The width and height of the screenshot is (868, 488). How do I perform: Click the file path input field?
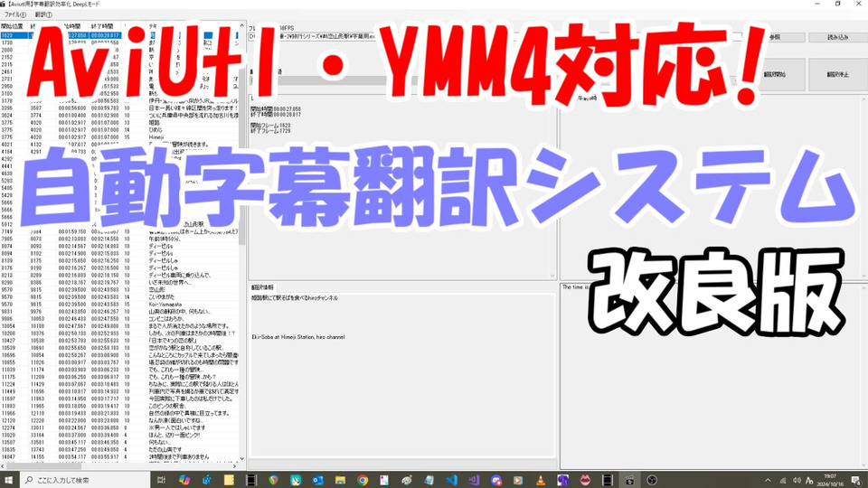[x=495, y=36]
